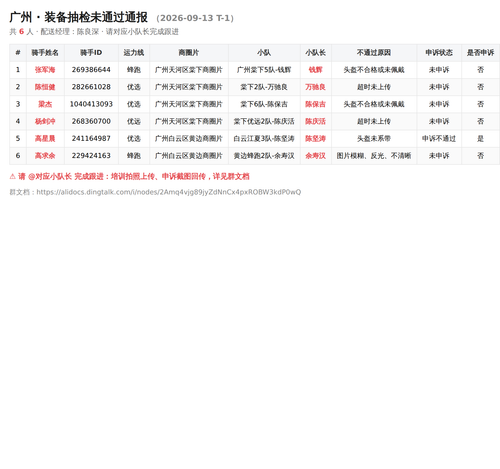Click 广州白云区黄边商圈片 in row 6

(189, 156)
